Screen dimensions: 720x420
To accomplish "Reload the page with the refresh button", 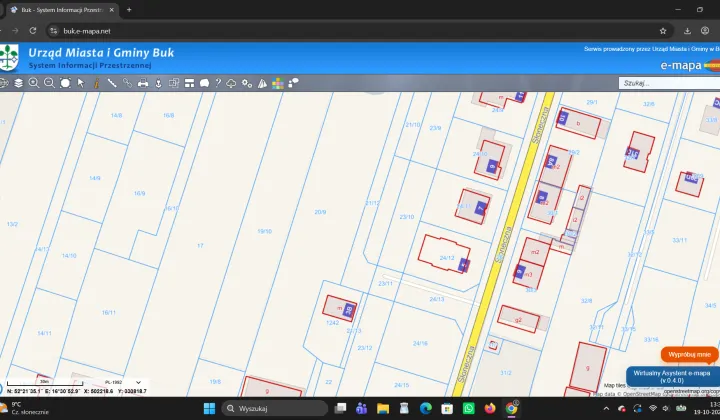I will coord(33,31).
